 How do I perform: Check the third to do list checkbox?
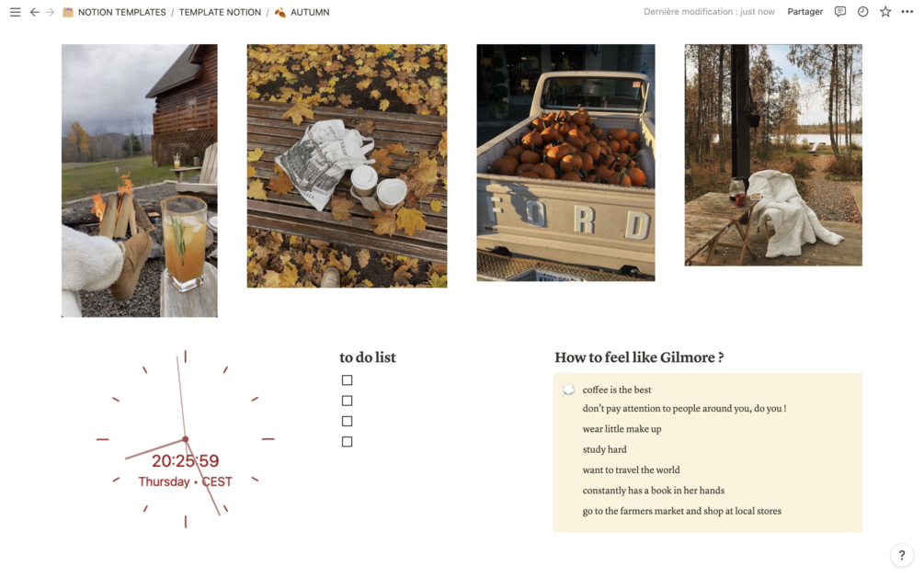[x=348, y=421]
